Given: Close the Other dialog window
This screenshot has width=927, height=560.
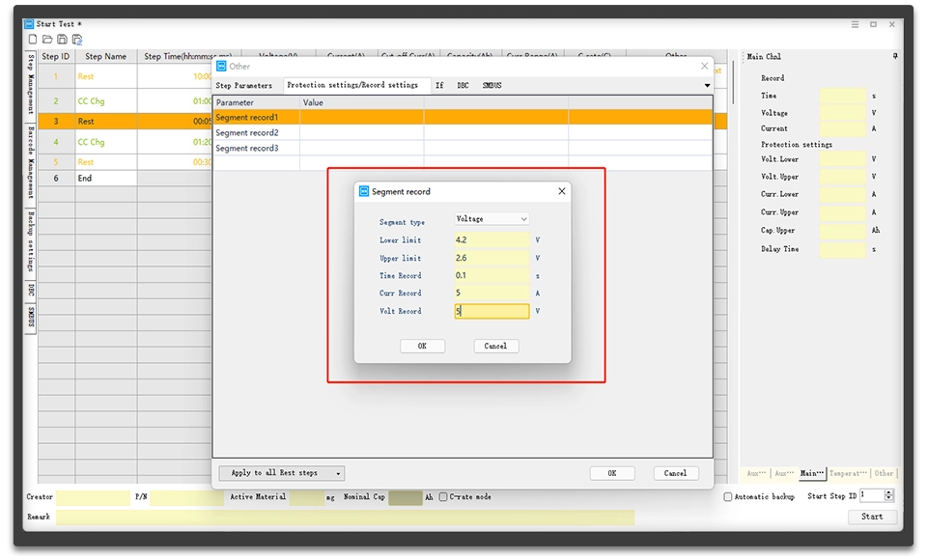Looking at the screenshot, I should pos(704,67).
